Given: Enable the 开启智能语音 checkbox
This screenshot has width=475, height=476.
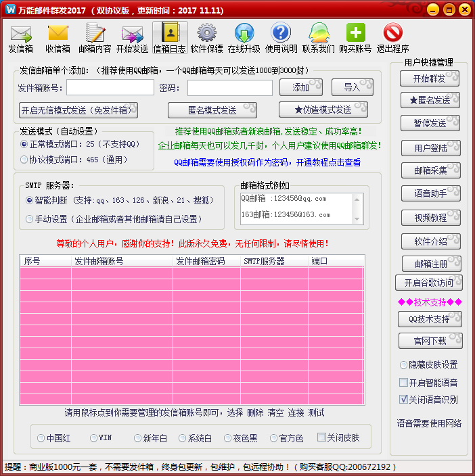Looking at the screenshot, I should pyautogui.click(x=403, y=383).
